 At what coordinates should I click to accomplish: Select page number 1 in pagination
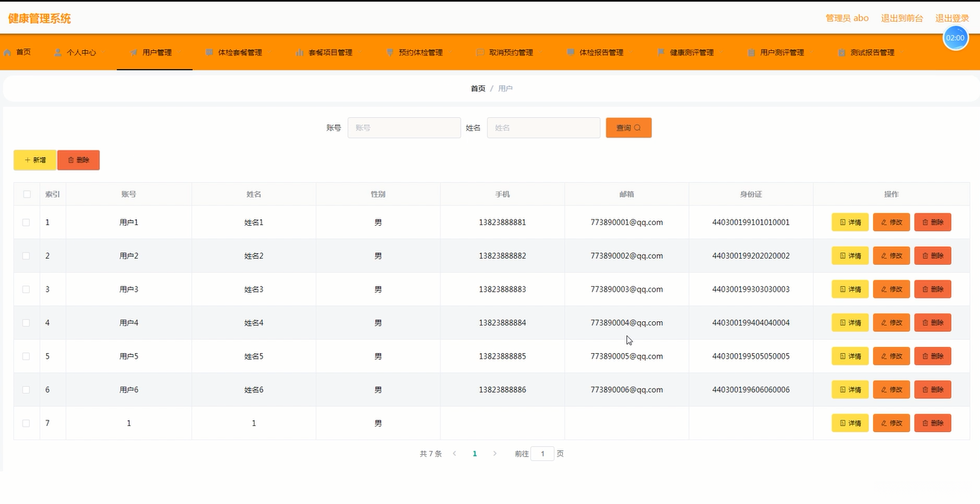[x=474, y=453]
